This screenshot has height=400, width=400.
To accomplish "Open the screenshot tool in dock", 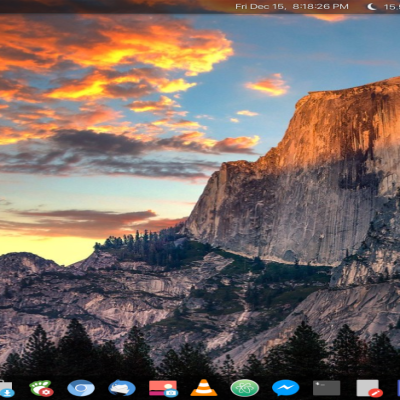I will coord(163,388).
